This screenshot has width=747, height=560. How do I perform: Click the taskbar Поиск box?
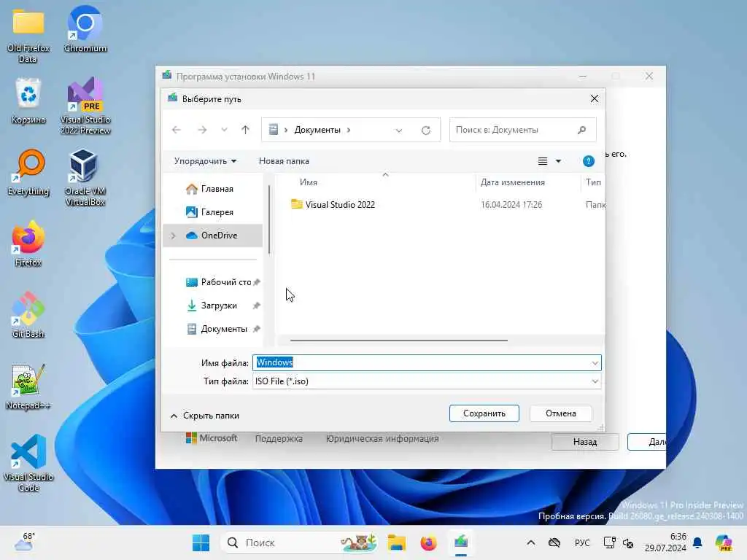pos(300,542)
